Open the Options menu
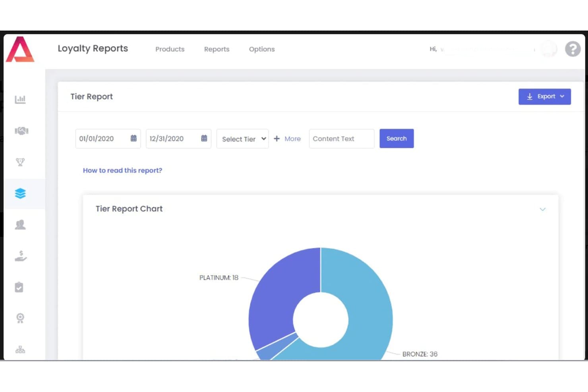 pyautogui.click(x=262, y=49)
